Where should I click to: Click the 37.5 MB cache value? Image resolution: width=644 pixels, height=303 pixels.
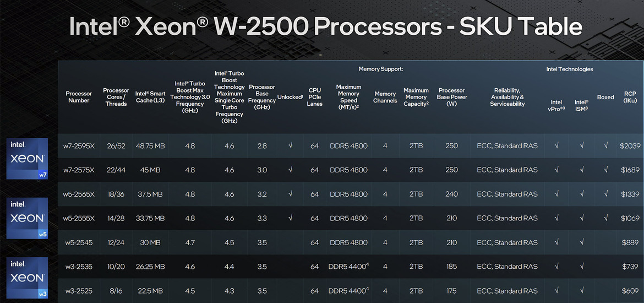150,194
